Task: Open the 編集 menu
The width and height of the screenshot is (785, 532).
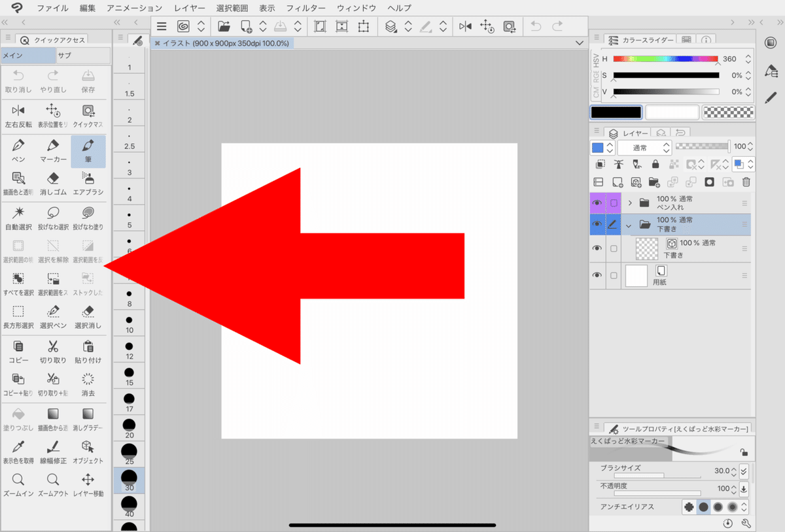Action: point(87,8)
